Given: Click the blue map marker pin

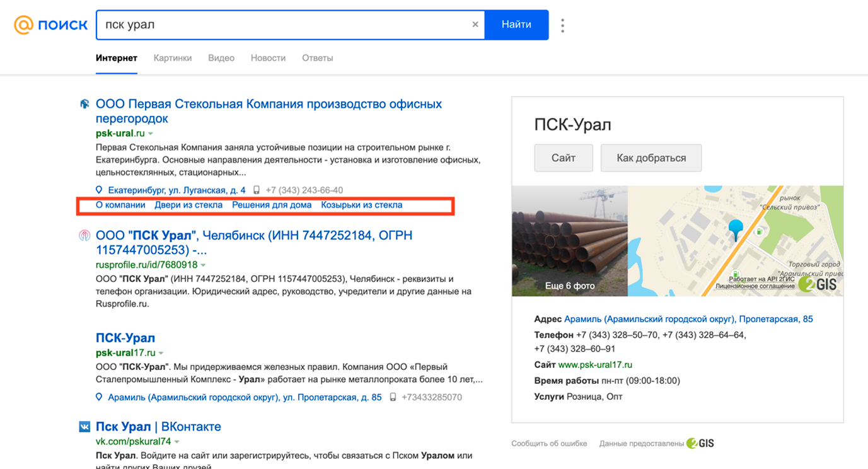Looking at the screenshot, I should [736, 230].
